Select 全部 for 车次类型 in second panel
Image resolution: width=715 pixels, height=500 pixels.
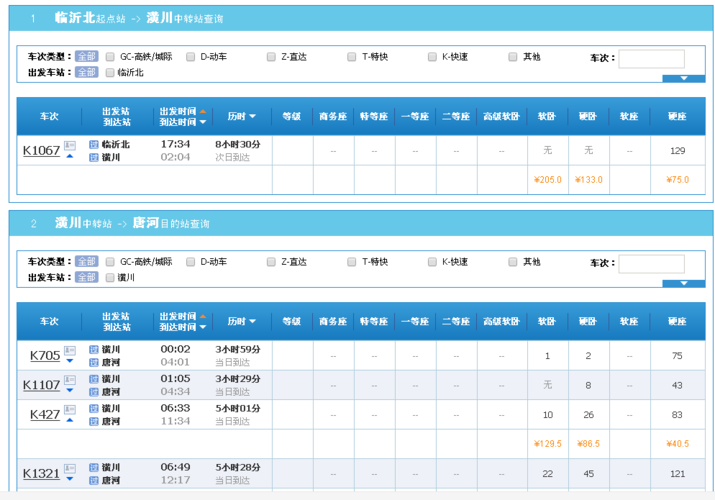87,262
